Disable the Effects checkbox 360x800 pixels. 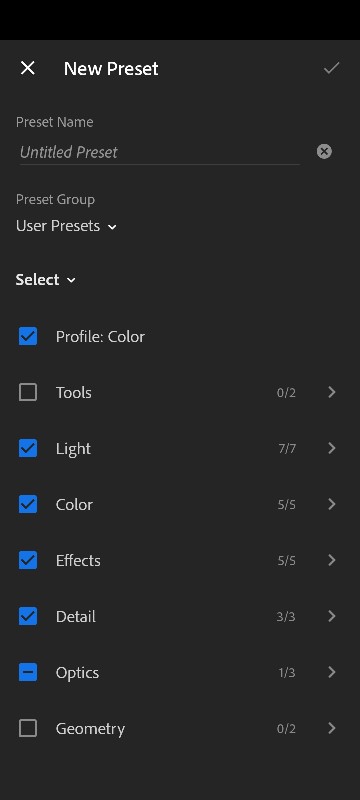(28, 560)
